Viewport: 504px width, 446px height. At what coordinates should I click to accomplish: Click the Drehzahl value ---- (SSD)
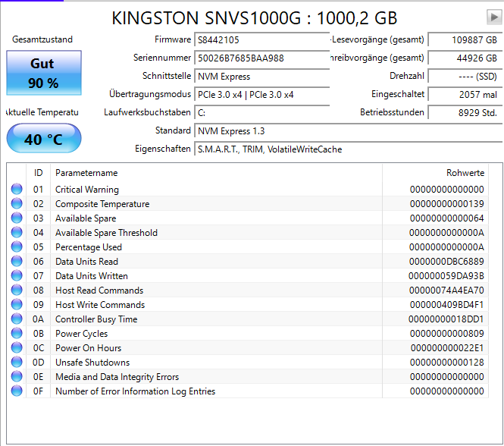[465, 77]
